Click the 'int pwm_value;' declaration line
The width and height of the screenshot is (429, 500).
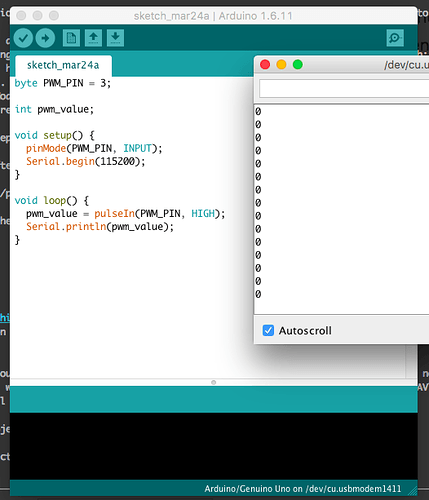pyautogui.click(x=54, y=109)
